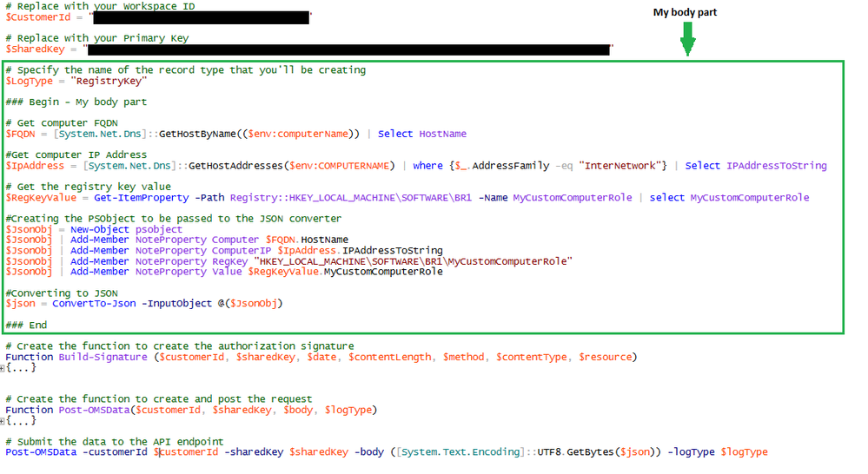
Task: Click the RegKey NoteProperty name
Action: pos(229,261)
